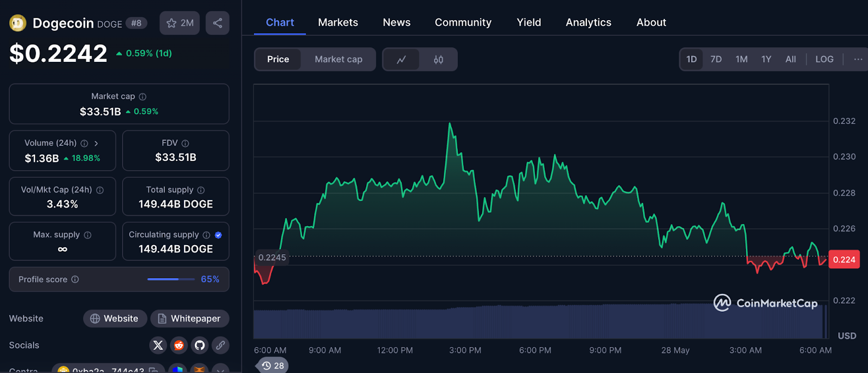Open the Analytics tab
The image size is (868, 373).
click(589, 22)
